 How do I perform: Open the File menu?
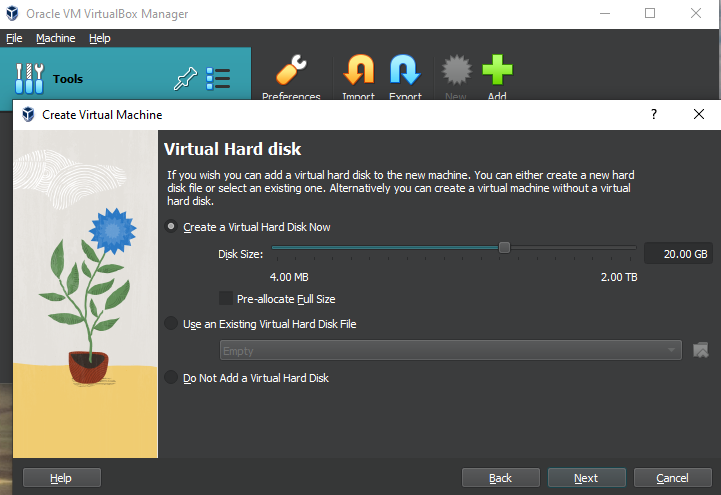click(14, 38)
